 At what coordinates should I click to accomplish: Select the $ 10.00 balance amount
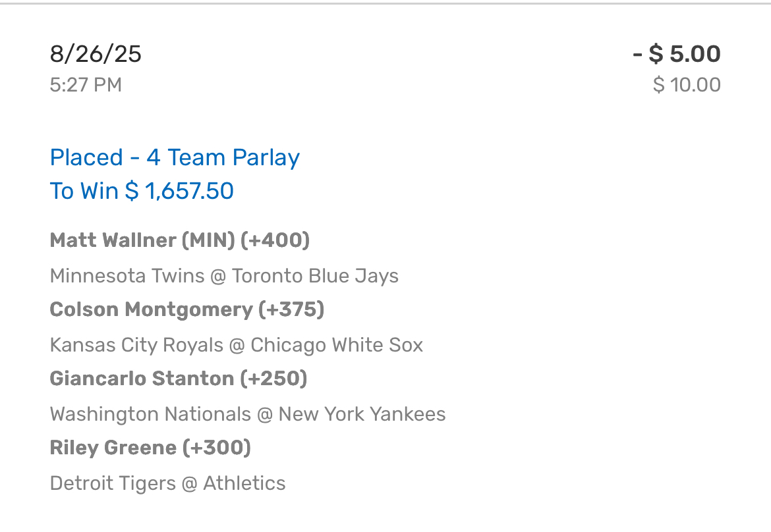point(687,85)
